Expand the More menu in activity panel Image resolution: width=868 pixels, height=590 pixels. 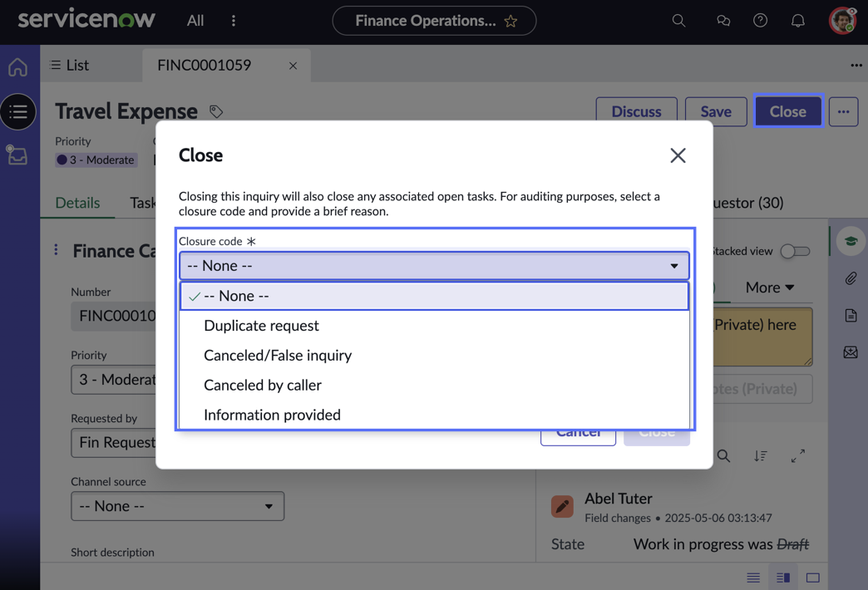[770, 288]
